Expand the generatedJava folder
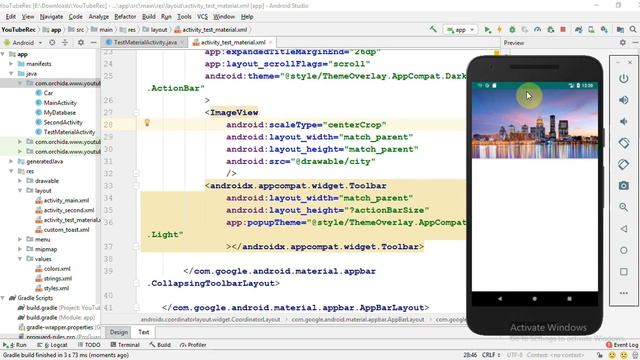The width and height of the screenshot is (640, 360). (x=11, y=161)
